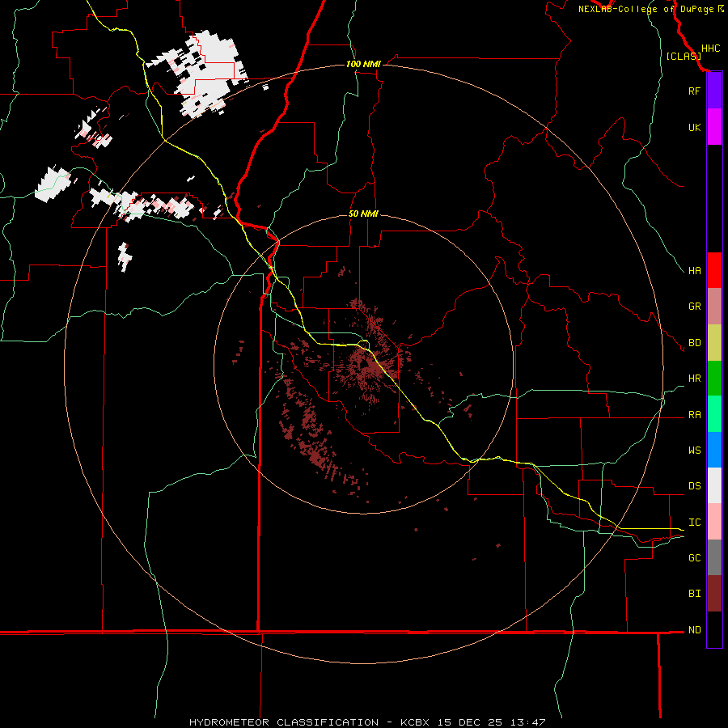The image size is (728, 728).
Task: Click the RA legend label
Action: [x=694, y=415]
